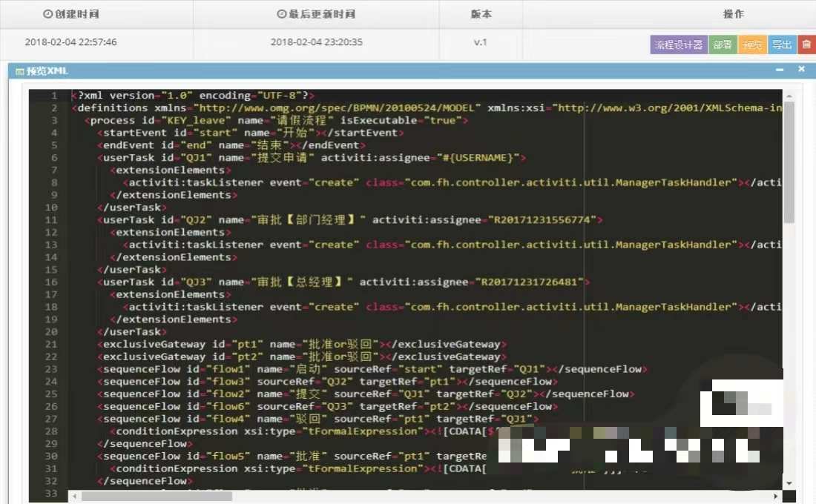Click the scroll-right arrow of XML editor
816x504 pixels.
coord(776,496)
